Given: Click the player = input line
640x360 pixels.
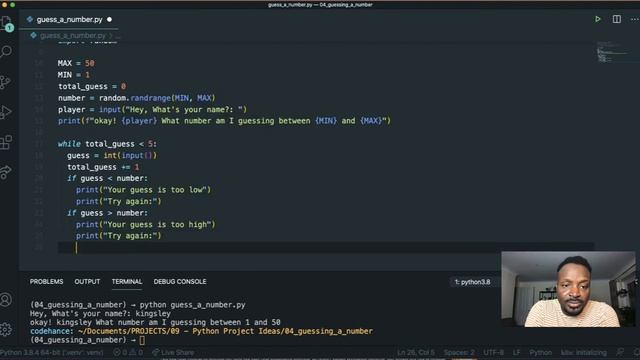Looking at the screenshot, I should [x=152, y=109].
